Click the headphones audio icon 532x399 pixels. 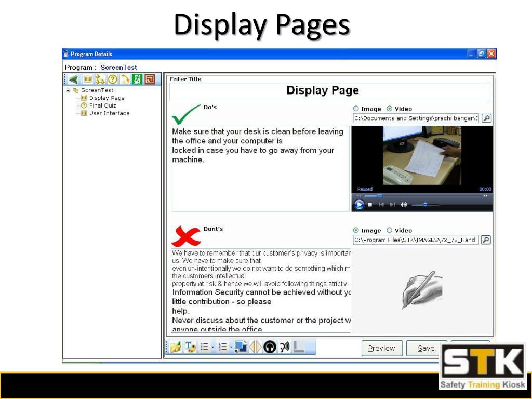[270, 347]
